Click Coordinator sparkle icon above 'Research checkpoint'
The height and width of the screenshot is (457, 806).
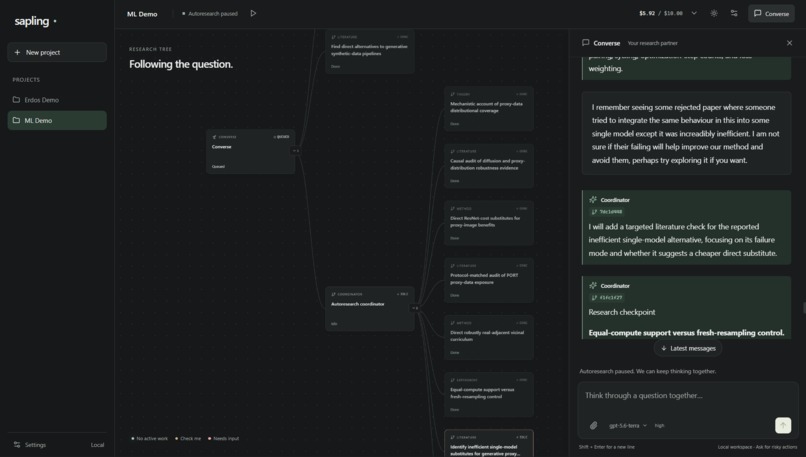click(x=593, y=285)
